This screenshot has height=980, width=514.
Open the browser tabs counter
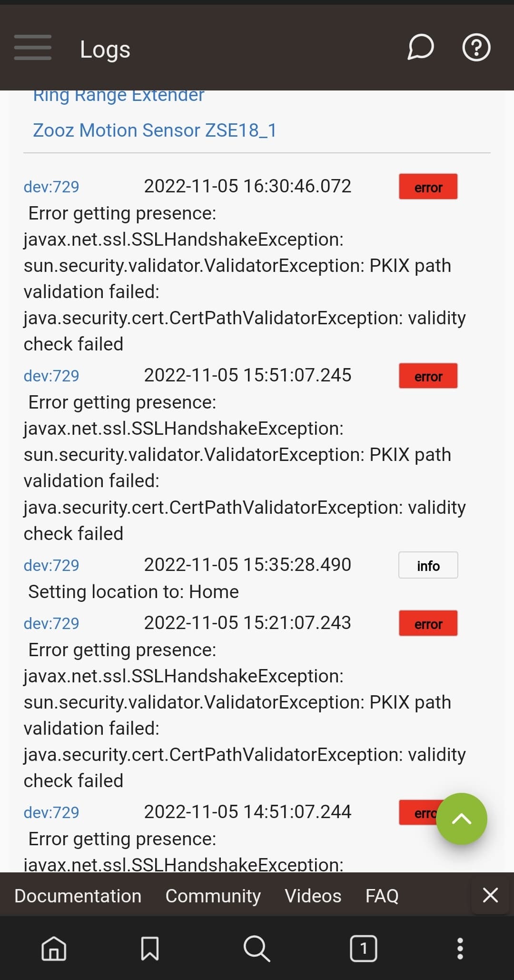tap(364, 948)
